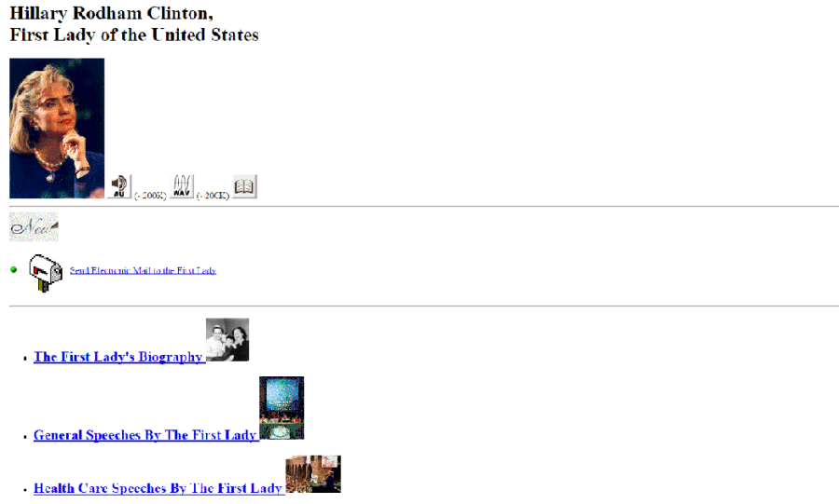Open thumbnail beside Health Care Speeches link
Viewport: 839px width, 504px height.
pos(313,474)
